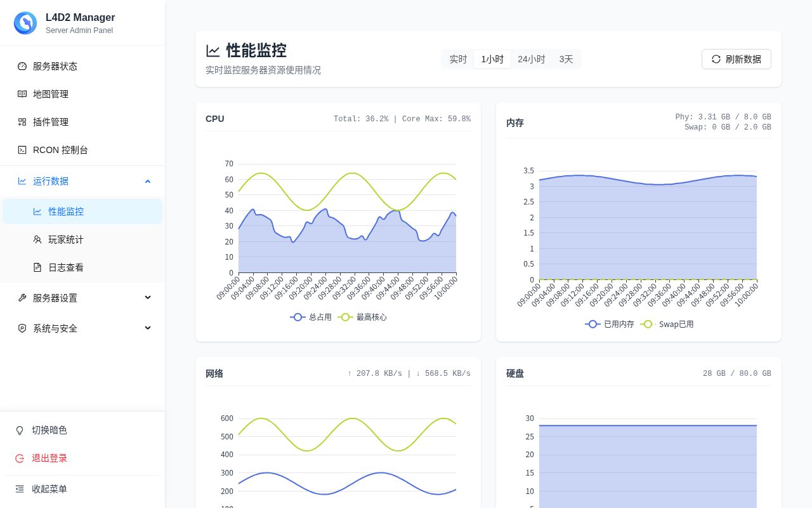Click the 切换暗色 lightbulb icon
The image size is (812, 508).
[20, 430]
